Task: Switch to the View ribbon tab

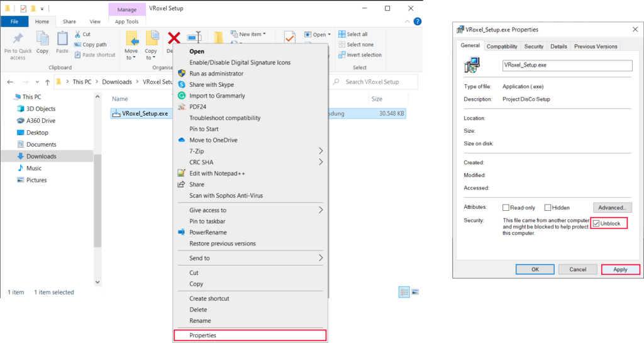Action: click(95, 21)
